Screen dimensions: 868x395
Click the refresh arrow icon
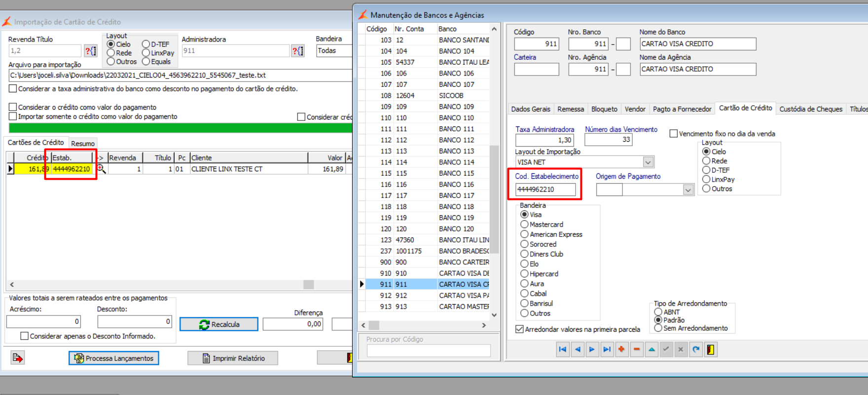click(x=696, y=350)
